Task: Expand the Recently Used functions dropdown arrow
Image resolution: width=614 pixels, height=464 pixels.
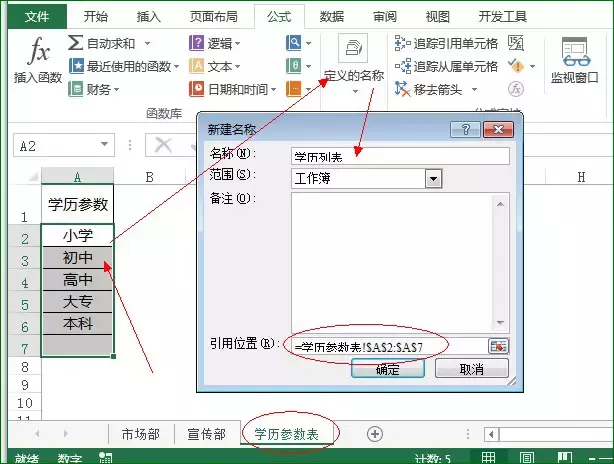Action: point(176,67)
